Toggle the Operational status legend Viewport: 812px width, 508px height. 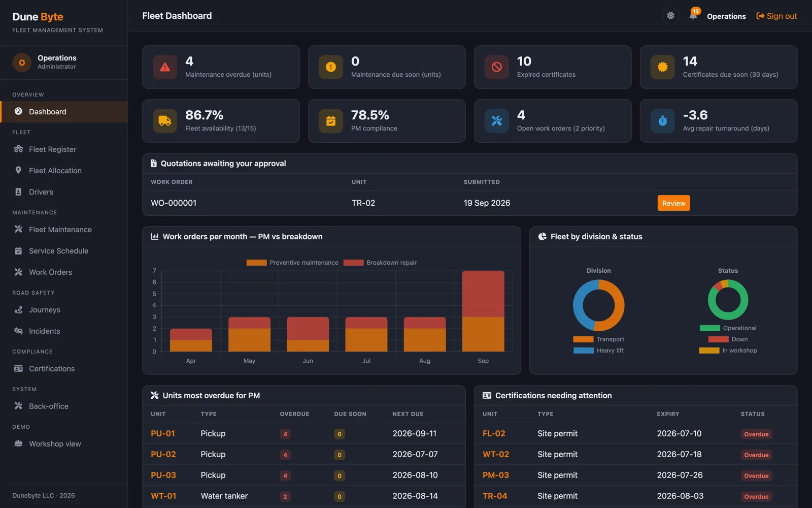pos(728,328)
